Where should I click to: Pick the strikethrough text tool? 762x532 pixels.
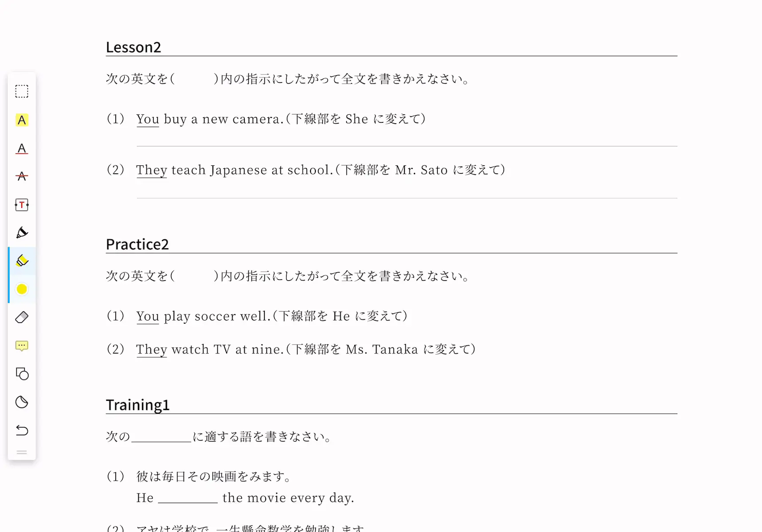click(x=22, y=176)
